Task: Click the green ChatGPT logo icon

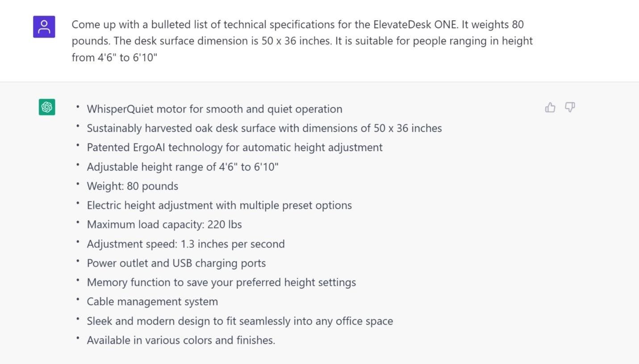Action: tap(47, 107)
